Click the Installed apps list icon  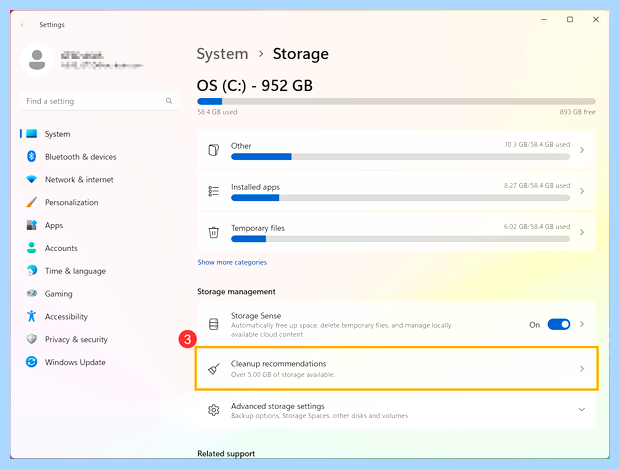coord(214,191)
